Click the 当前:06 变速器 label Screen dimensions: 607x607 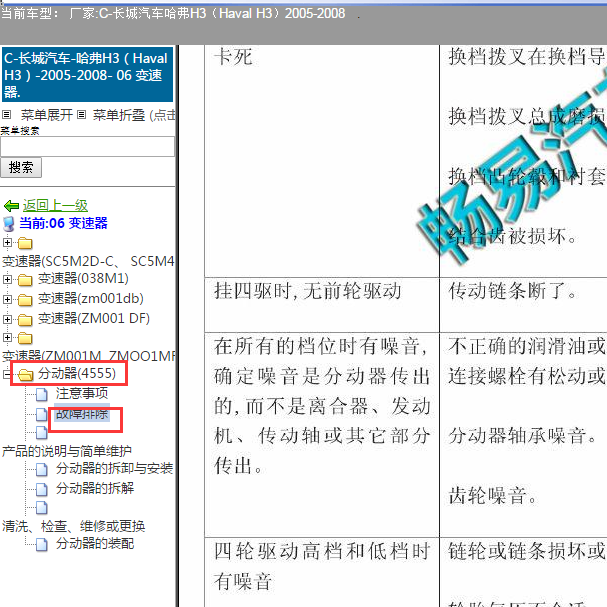pyautogui.click(x=63, y=223)
